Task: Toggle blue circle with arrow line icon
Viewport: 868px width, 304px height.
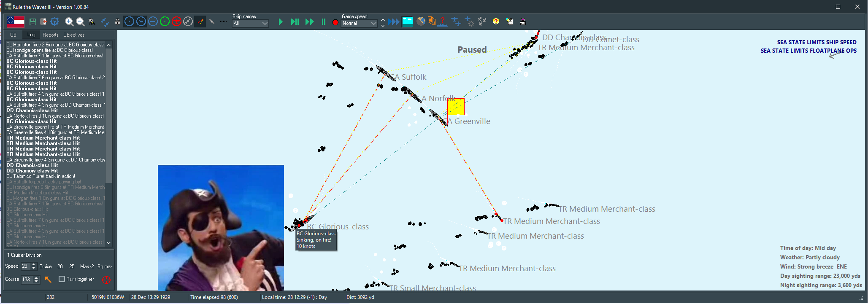Action: [153, 22]
